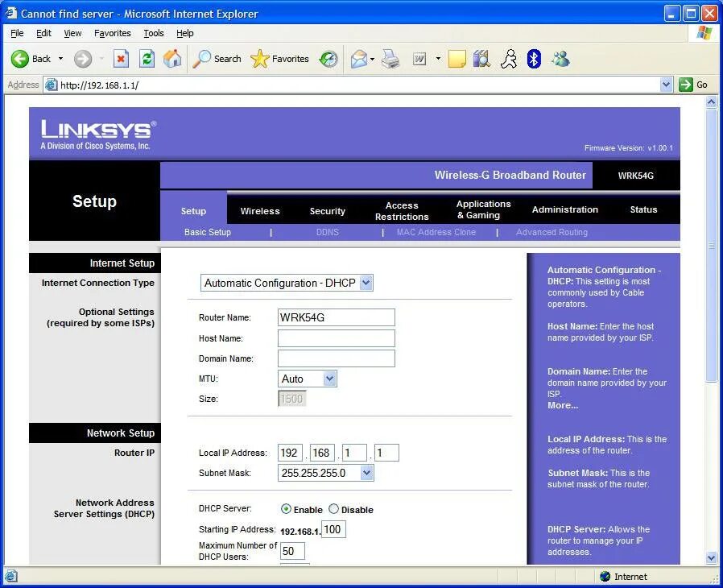Open the Edit menu
Image resolution: width=723 pixels, height=588 pixels.
(43, 33)
